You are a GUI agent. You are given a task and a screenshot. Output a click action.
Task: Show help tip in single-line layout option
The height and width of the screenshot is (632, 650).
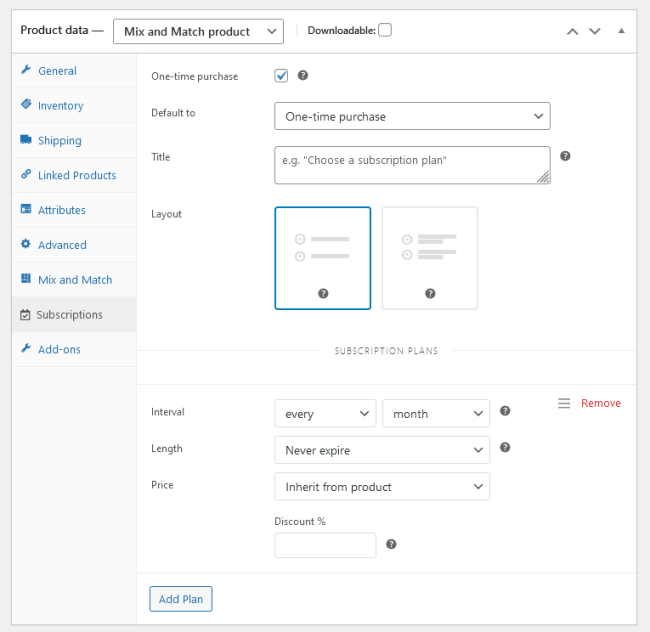click(323, 293)
